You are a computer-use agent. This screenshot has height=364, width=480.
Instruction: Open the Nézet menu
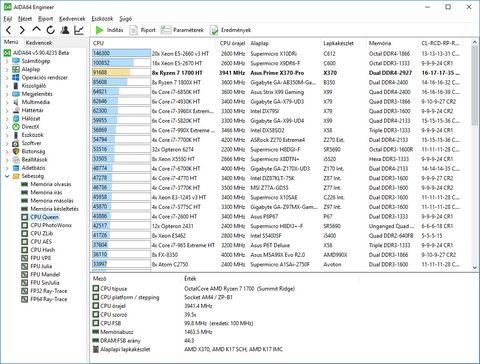pyautogui.click(x=25, y=19)
